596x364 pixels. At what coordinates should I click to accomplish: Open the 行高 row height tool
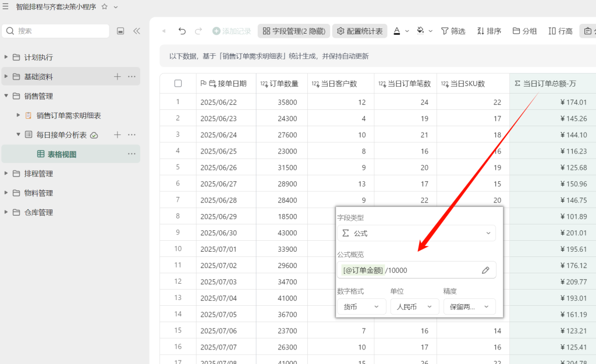pos(560,31)
